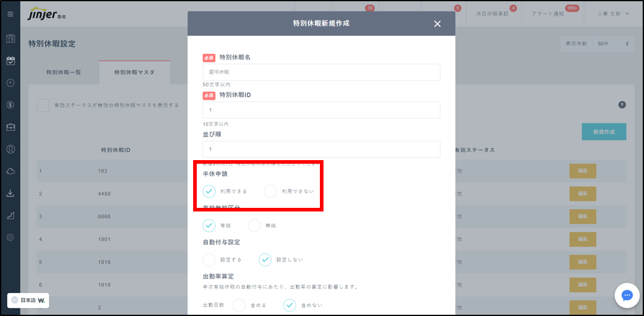644x316 pixels.
Task: Expand the 人事 太郎 user menu
Action: pos(613,14)
